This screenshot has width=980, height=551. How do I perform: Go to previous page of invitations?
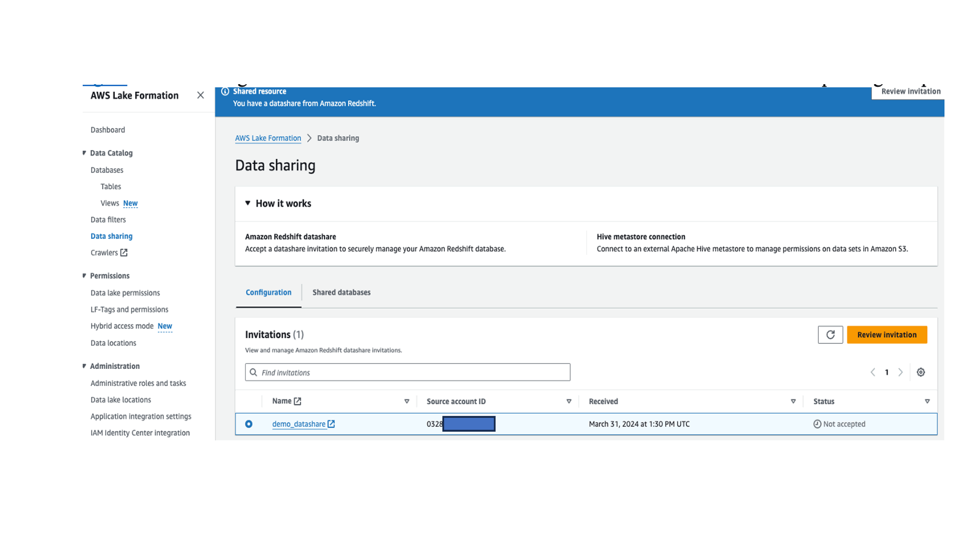[873, 372]
